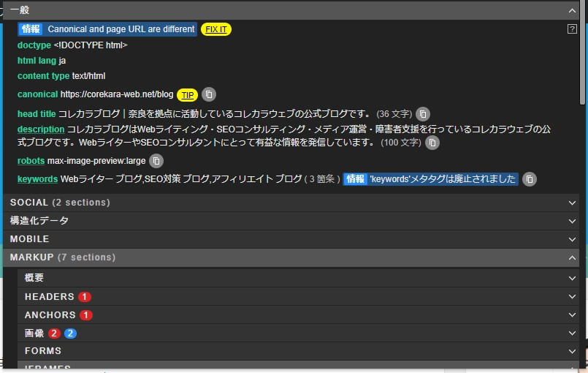Expand the ANCHORS subsection

click(x=572, y=315)
